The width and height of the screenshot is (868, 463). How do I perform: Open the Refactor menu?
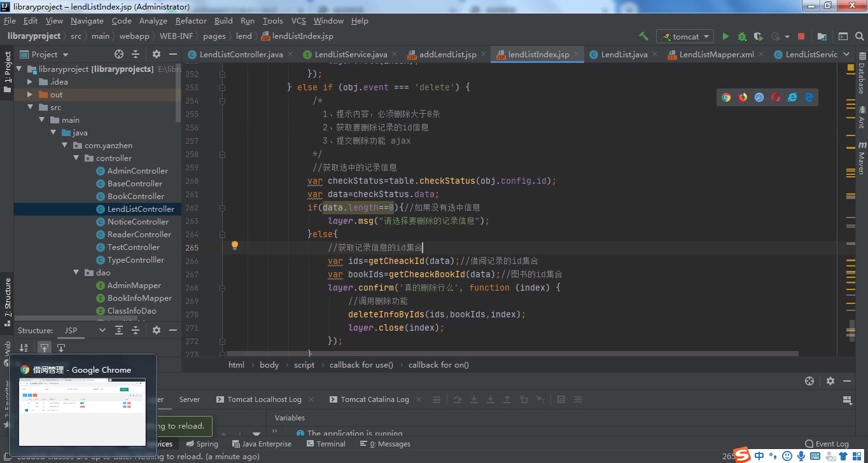pyautogui.click(x=191, y=21)
